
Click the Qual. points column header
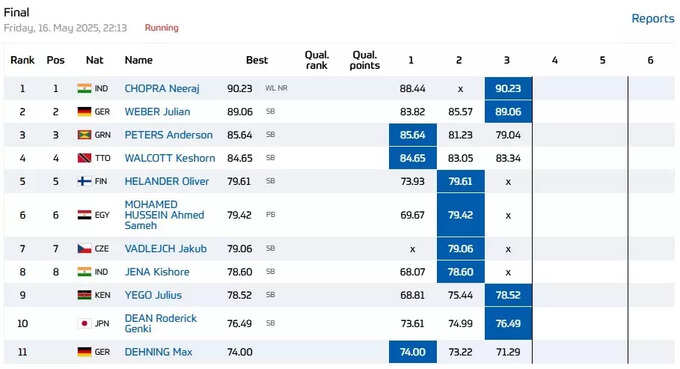coord(364,60)
